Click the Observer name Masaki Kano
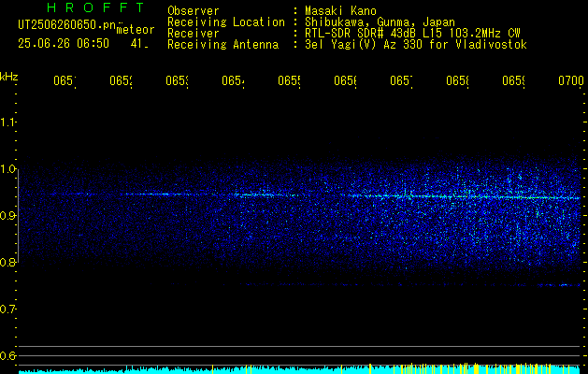The width and height of the screenshot is (588, 374). [x=340, y=11]
